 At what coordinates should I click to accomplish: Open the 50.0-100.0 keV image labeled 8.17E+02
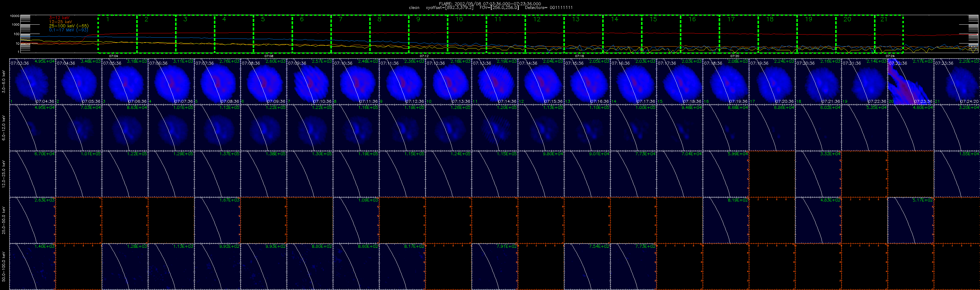[x=402, y=266]
